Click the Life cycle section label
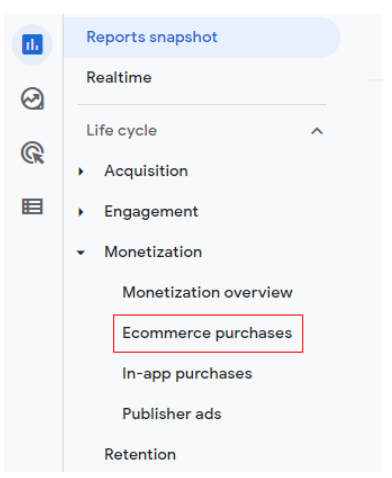The height and width of the screenshot is (478, 392). [122, 131]
